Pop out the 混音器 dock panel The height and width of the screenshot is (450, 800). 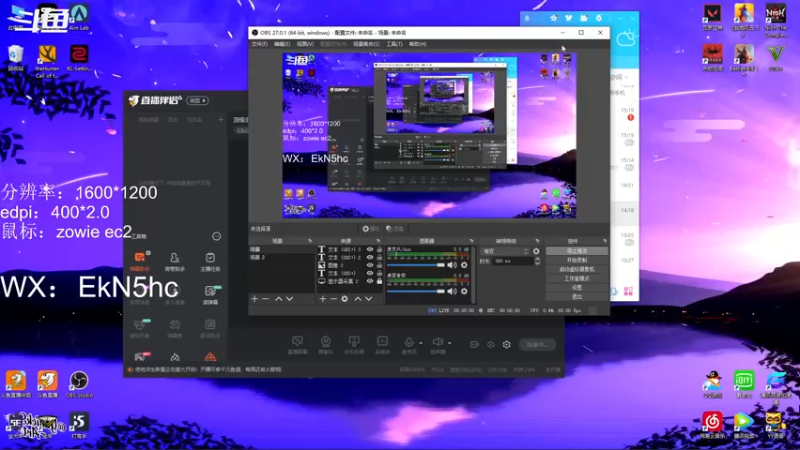(x=471, y=241)
